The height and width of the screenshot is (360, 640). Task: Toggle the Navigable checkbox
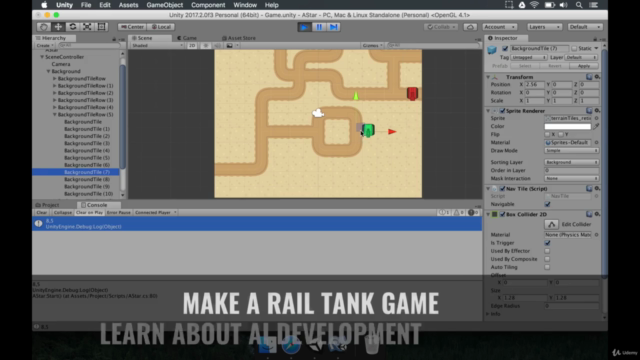[x=547, y=204]
